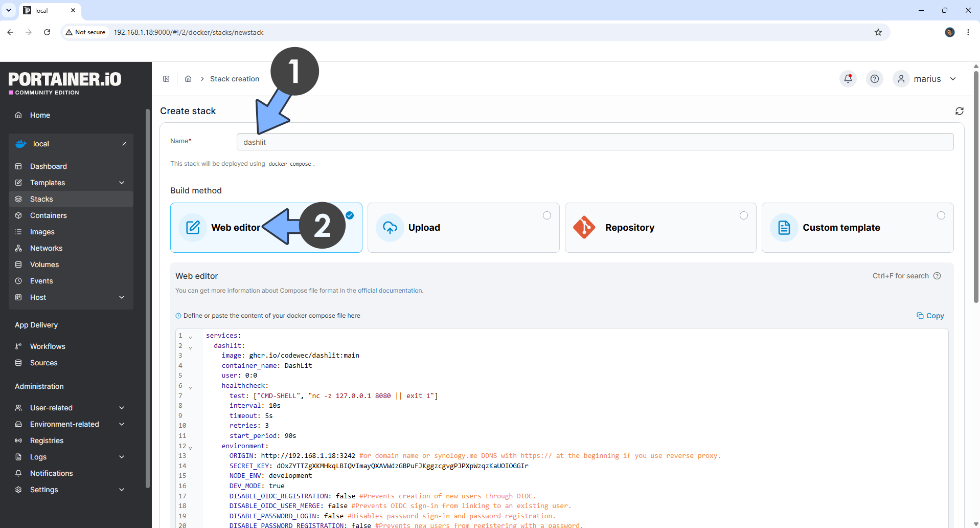This screenshot has width=980, height=528.
Task: Click the notifications bell icon
Action: [x=848, y=79]
